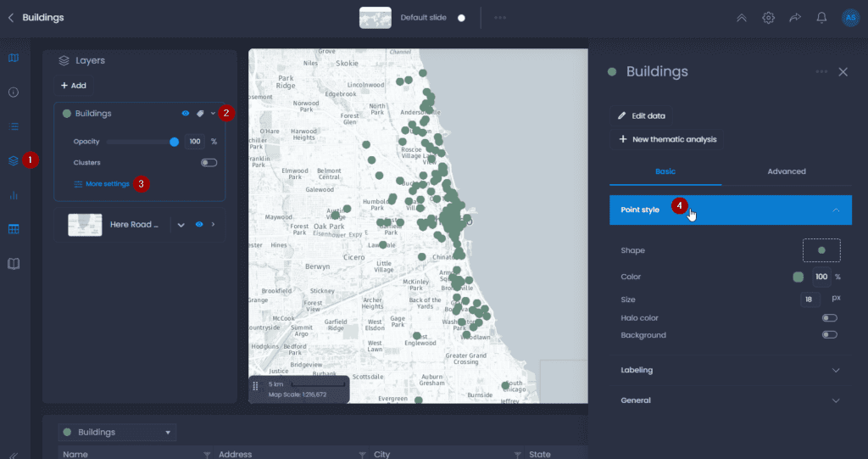Open the charts sidebar icon

[14, 195]
